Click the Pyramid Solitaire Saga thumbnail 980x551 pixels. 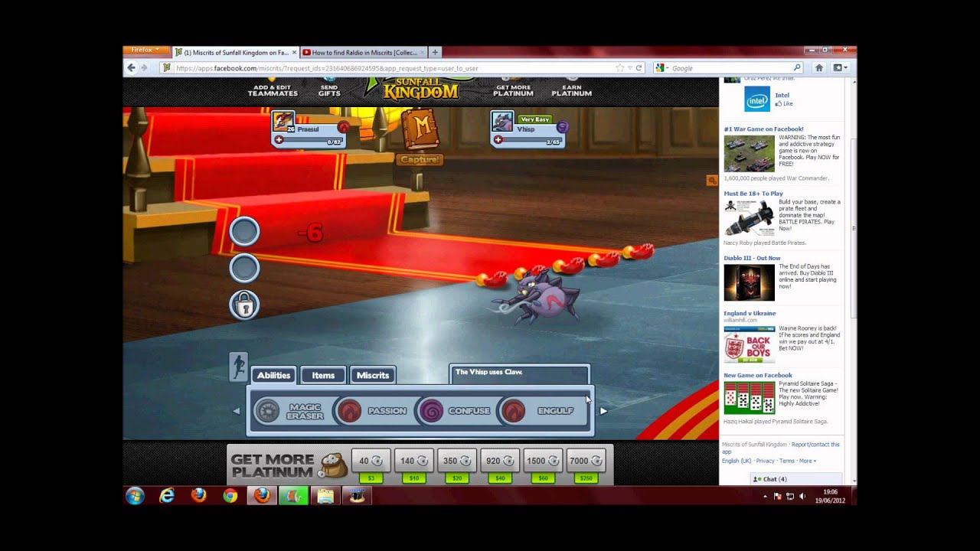tap(750, 398)
